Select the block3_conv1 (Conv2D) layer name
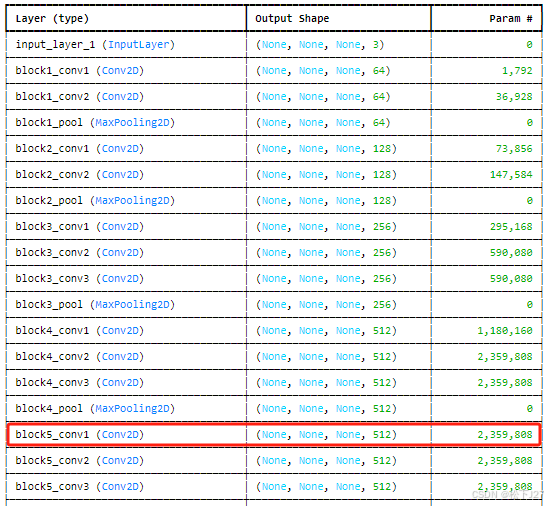This screenshot has height=506, width=548. (x=80, y=227)
